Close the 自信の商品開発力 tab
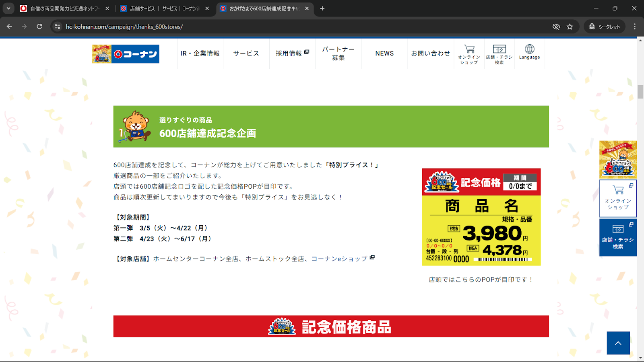This screenshot has height=362, width=644. coord(107,8)
